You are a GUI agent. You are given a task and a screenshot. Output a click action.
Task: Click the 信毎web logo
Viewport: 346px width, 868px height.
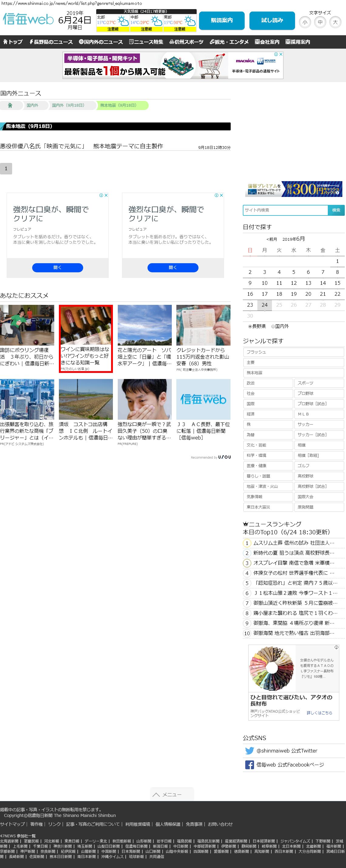pos(28,19)
